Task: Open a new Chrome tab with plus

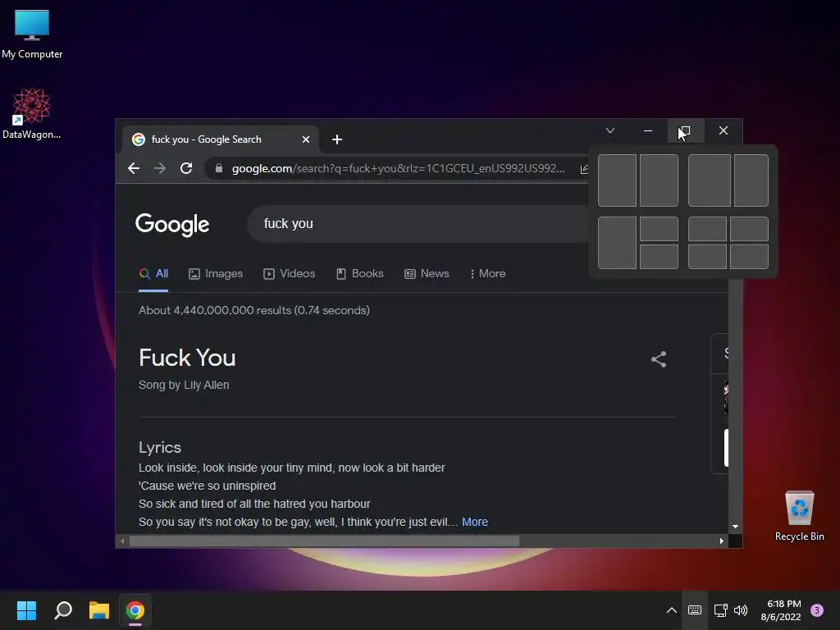Action: point(337,139)
